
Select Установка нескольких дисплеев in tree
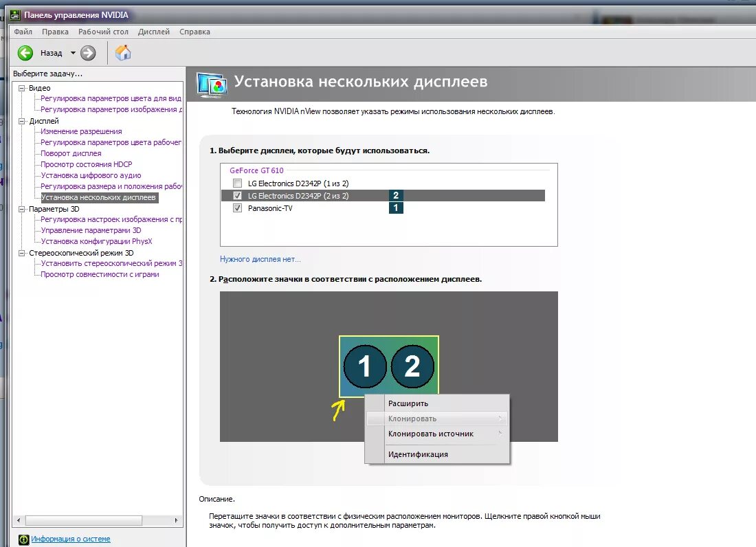pos(98,198)
